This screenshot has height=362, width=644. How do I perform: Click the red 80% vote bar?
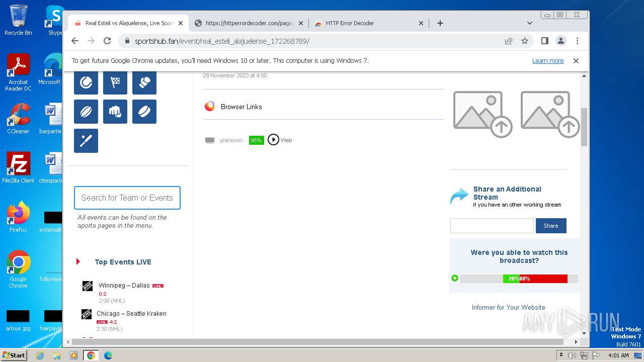[x=543, y=279]
